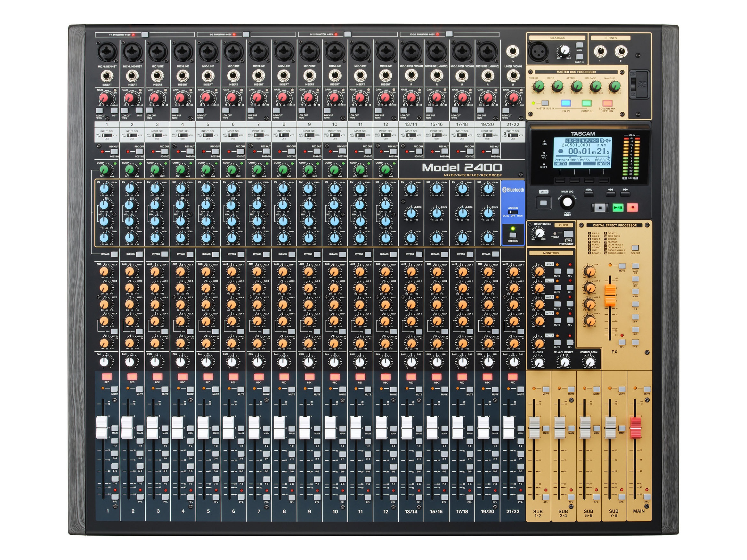Screen dimensions: 747x560
Task: Push the MULTI JOG dial to enter
Action: (567, 203)
